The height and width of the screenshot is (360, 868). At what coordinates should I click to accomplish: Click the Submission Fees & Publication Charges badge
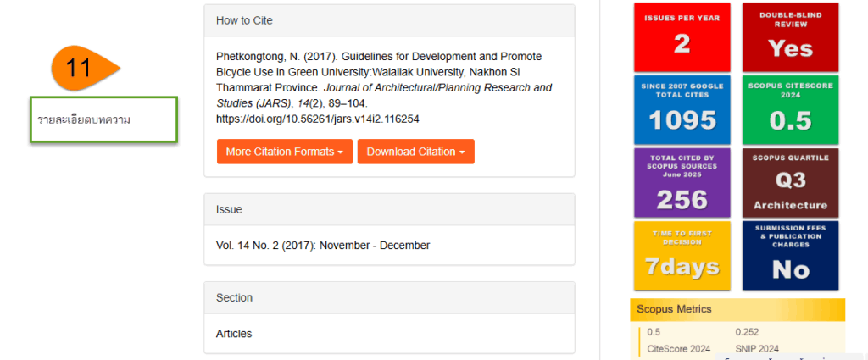(x=790, y=254)
